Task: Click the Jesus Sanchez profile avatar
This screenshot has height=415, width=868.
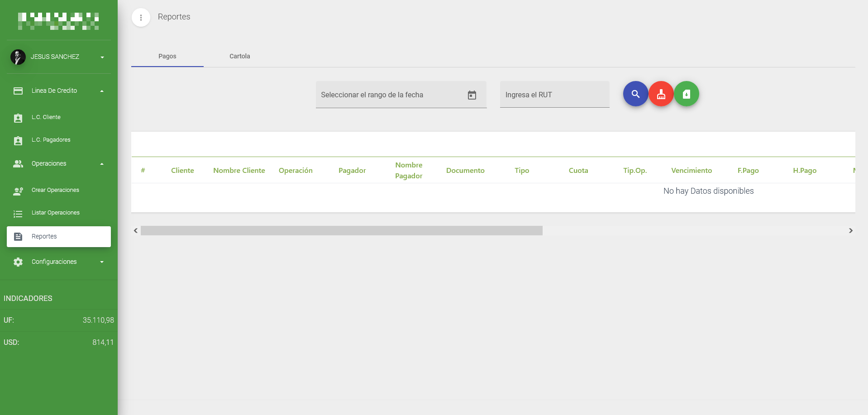Action: point(18,57)
